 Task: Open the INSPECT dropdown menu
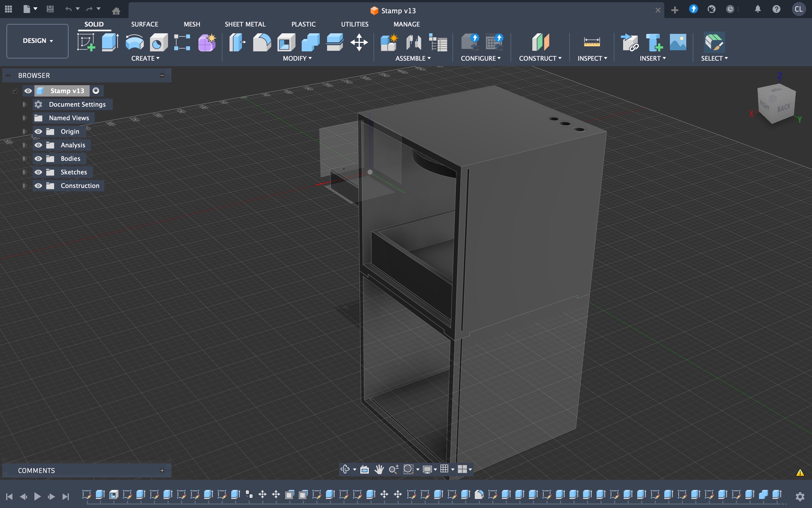pos(592,58)
